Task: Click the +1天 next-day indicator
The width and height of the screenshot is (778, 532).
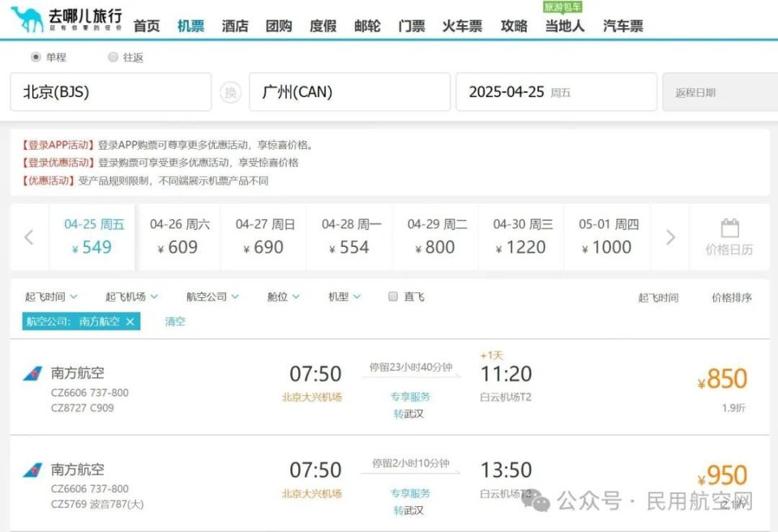Action: pyautogui.click(x=492, y=355)
